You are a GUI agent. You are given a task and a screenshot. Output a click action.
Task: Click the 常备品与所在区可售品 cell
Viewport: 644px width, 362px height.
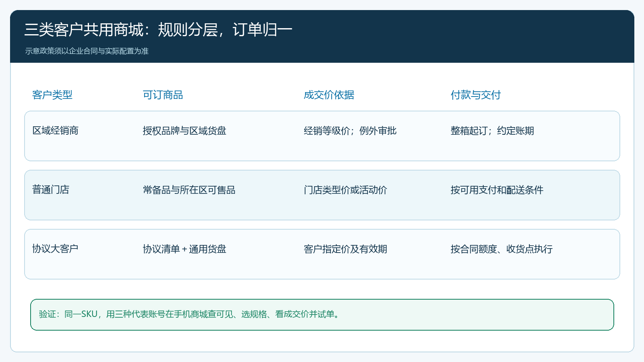pyautogui.click(x=189, y=190)
